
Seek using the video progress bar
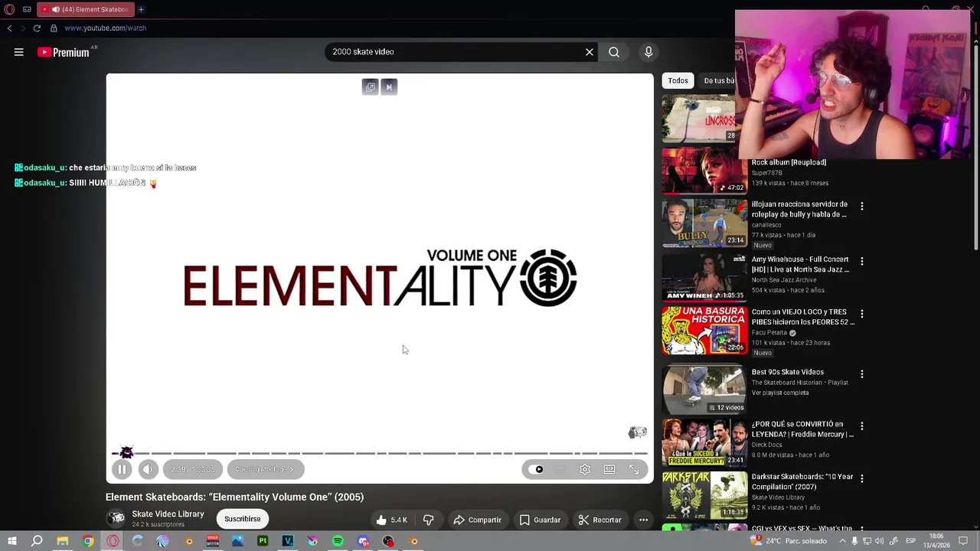381,453
